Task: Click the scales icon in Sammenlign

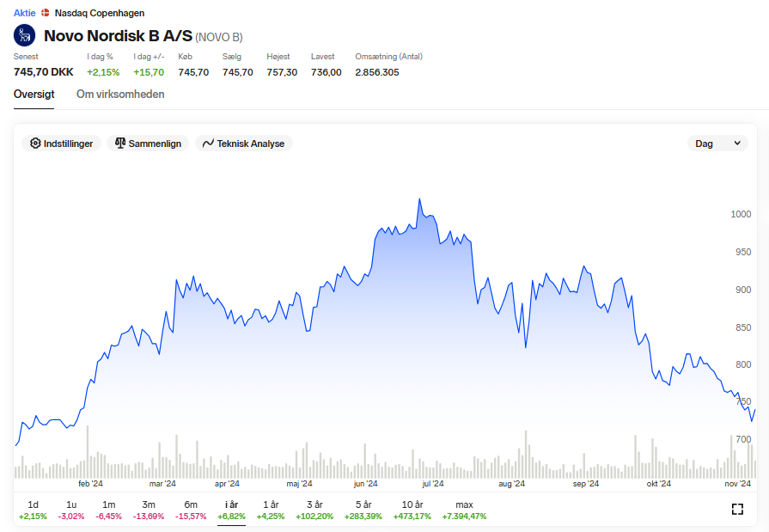Action: pos(120,144)
